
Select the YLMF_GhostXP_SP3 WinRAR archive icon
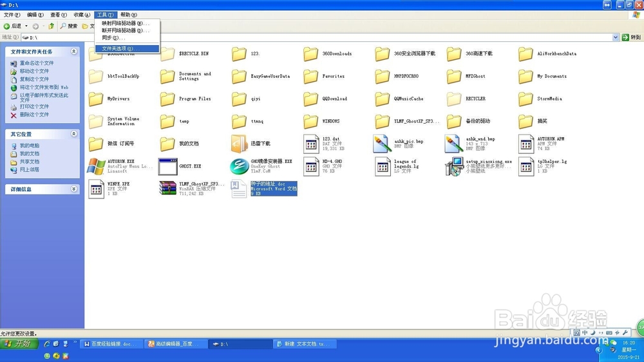point(167,188)
